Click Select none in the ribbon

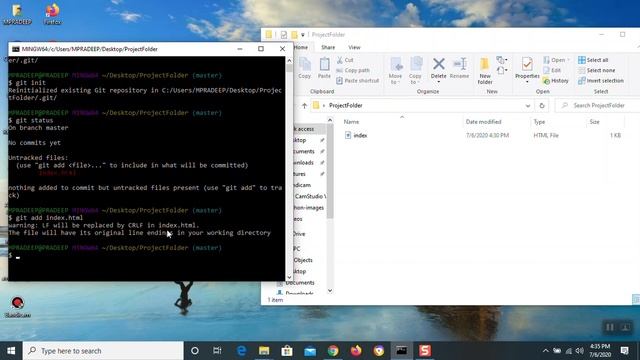[597, 70]
